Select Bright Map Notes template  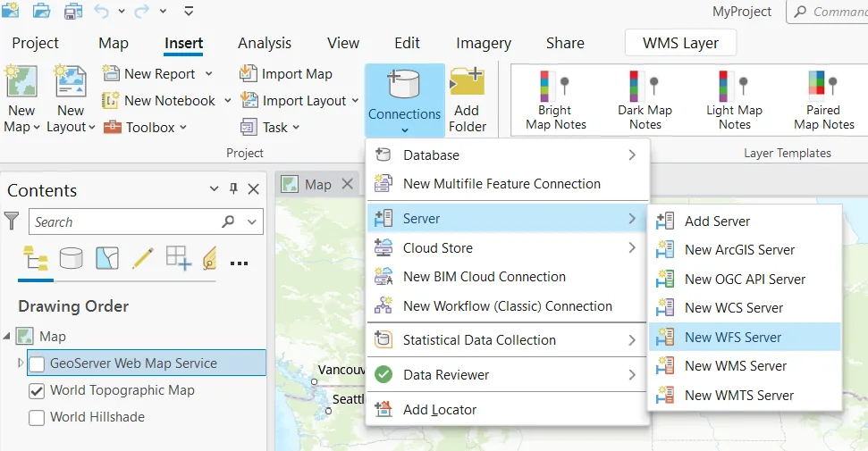pyautogui.click(x=556, y=101)
